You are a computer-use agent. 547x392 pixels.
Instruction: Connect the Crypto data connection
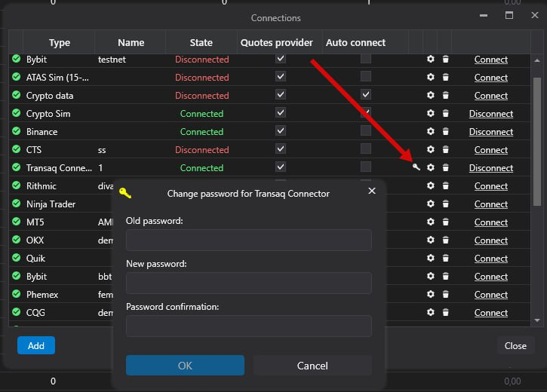click(x=491, y=96)
